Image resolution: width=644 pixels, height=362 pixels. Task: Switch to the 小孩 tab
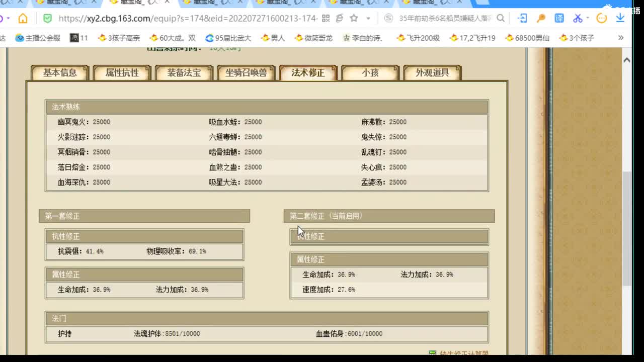point(370,72)
